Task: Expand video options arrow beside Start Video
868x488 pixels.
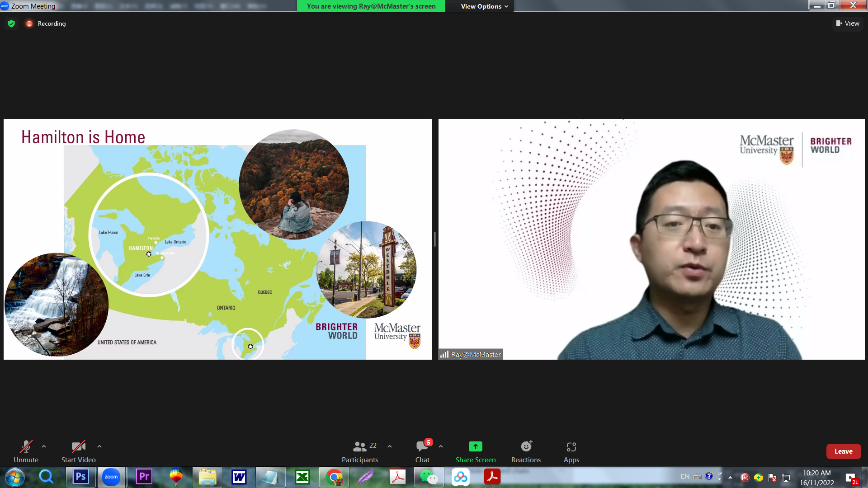Action: click(x=99, y=446)
